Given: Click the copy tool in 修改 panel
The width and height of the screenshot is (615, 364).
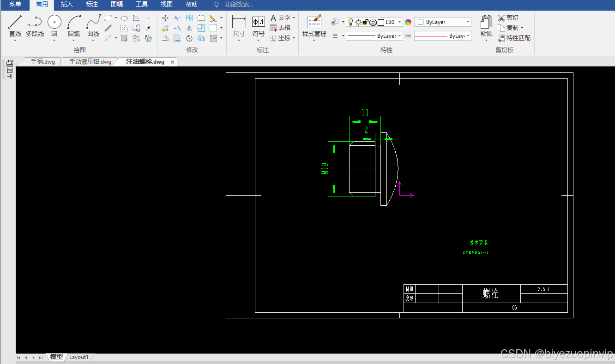Looking at the screenshot, I should tap(165, 28).
